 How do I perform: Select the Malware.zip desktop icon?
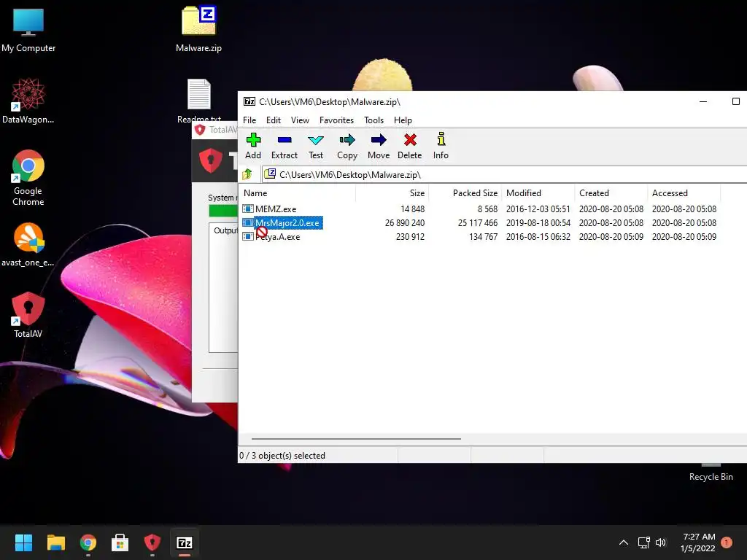[x=198, y=29]
